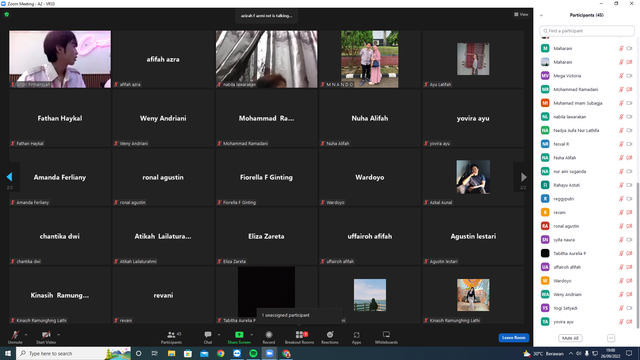The width and height of the screenshot is (640, 360).
Task: Click syifa naura's SN avatar
Action: pyautogui.click(x=545, y=240)
